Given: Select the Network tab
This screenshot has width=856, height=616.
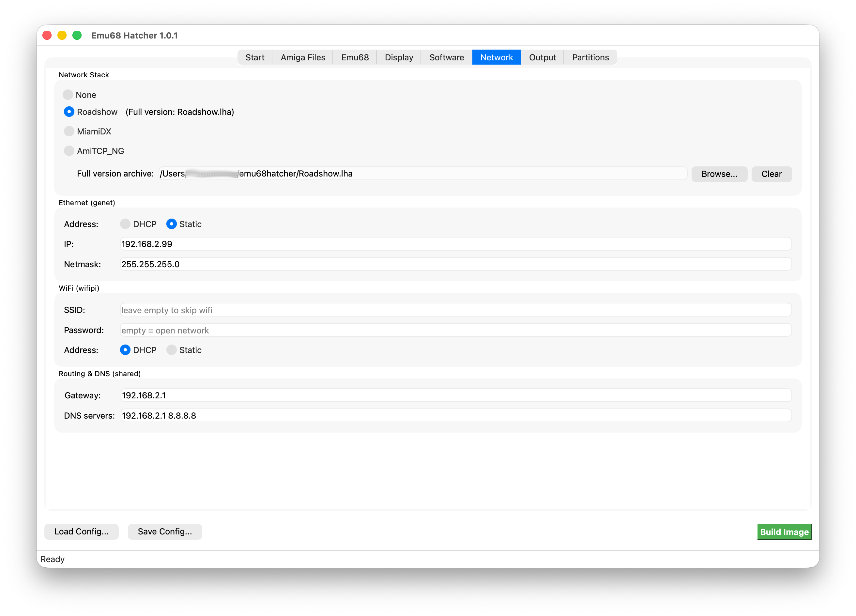Looking at the screenshot, I should click(x=496, y=57).
